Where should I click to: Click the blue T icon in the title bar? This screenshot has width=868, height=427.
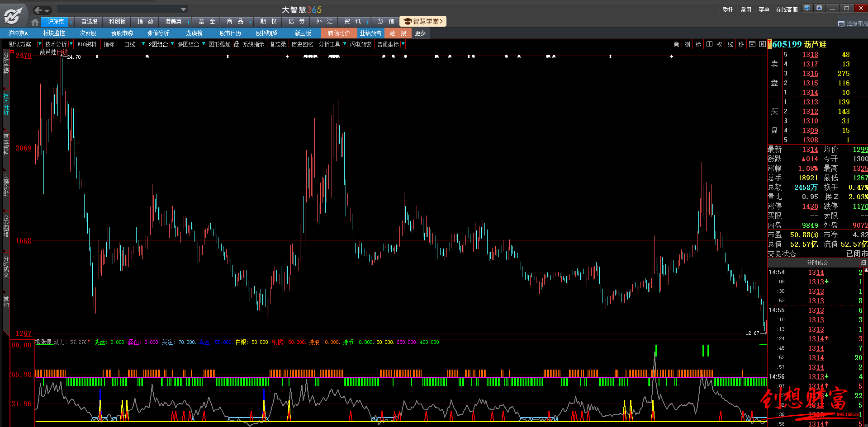(807, 8)
